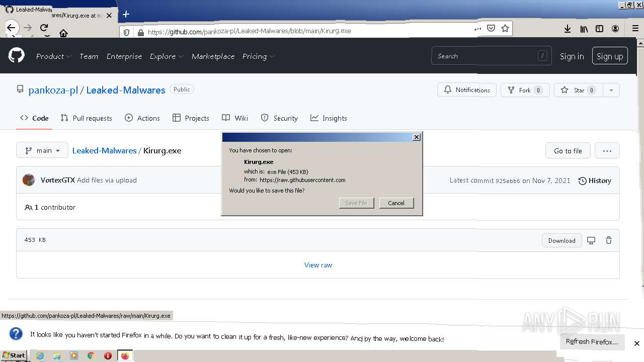Reload the page with the refresh icon
644x362 pixels.
click(44, 28)
